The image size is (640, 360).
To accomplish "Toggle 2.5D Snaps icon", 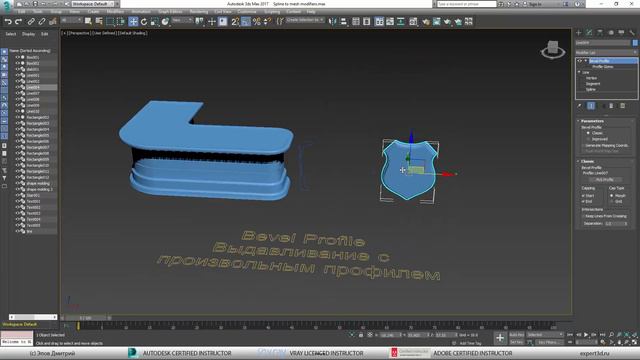I will tap(235, 22).
